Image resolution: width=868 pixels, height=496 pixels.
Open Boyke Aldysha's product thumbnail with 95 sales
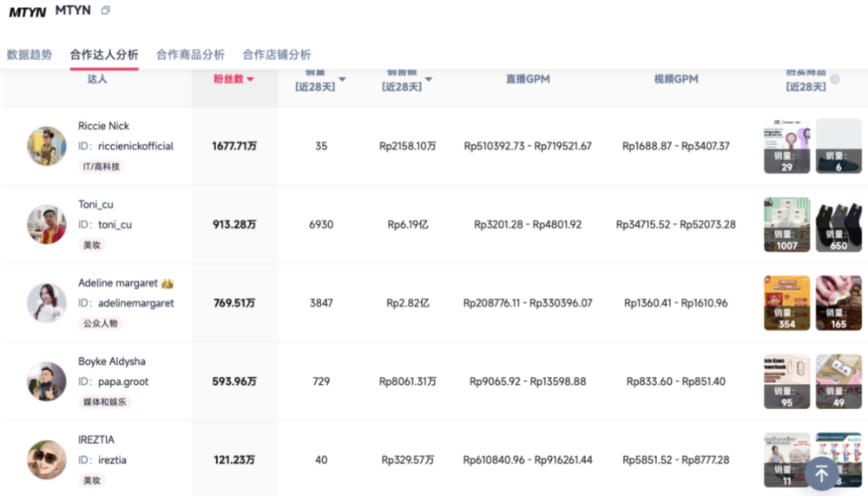pyautogui.click(x=786, y=381)
